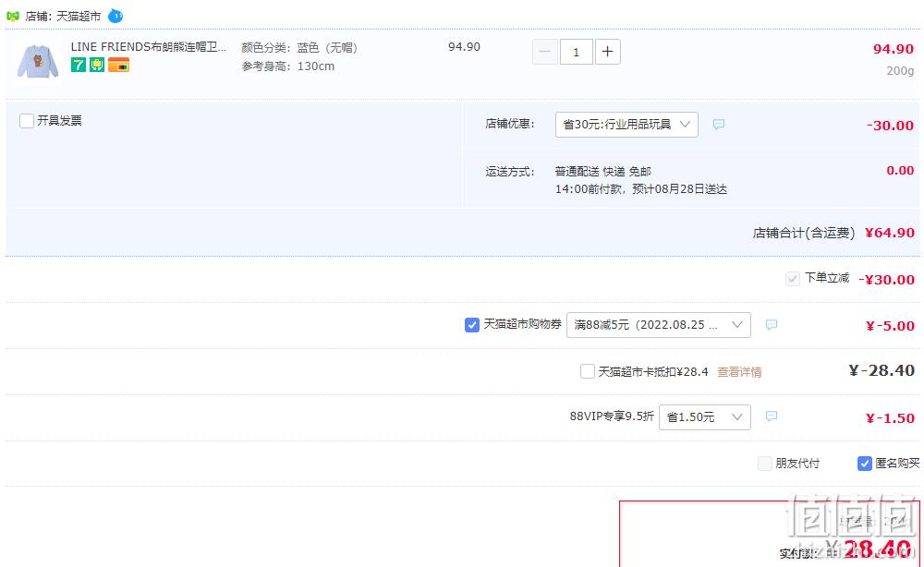The width and height of the screenshot is (924, 567).
Task: Click the green guarantee shield badge
Action: (97, 65)
